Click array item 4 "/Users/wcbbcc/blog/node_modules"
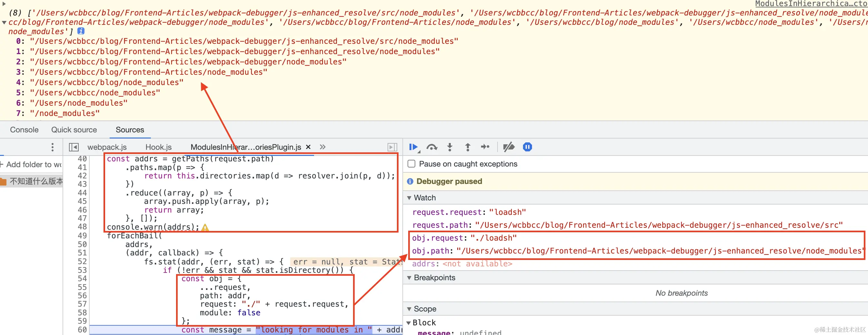 pos(106,82)
